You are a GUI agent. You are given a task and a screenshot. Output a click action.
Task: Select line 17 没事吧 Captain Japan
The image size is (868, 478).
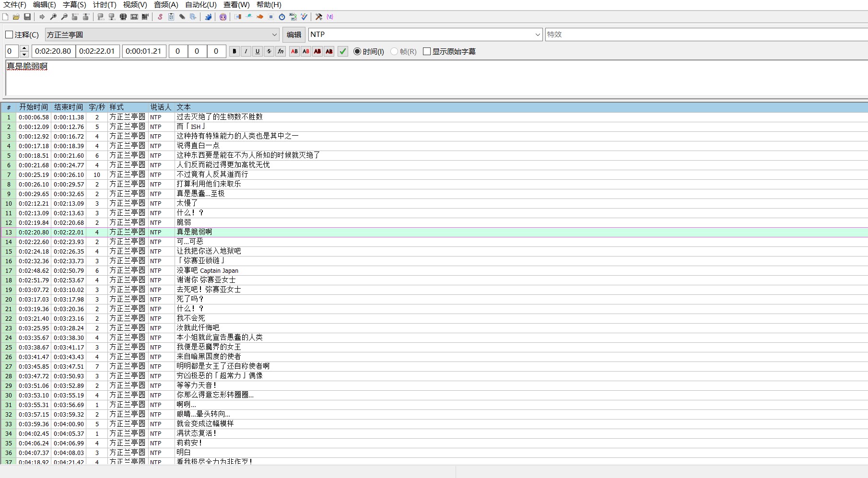(x=434, y=270)
